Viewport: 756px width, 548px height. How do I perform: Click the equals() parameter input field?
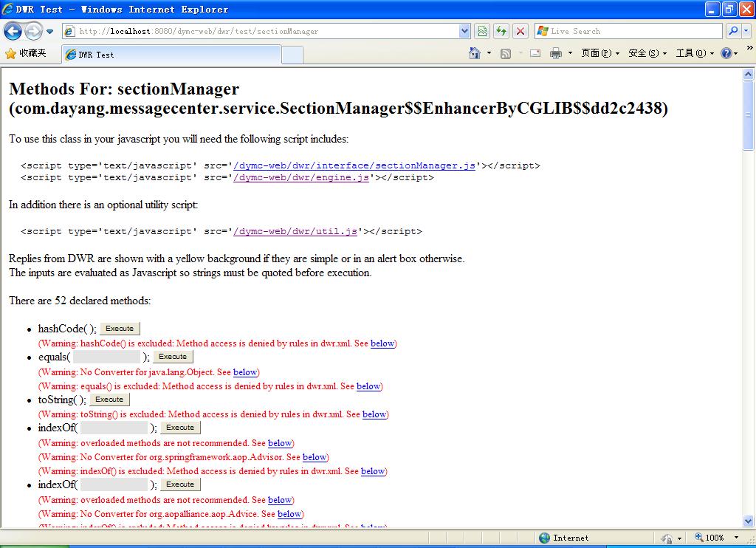tap(106, 357)
